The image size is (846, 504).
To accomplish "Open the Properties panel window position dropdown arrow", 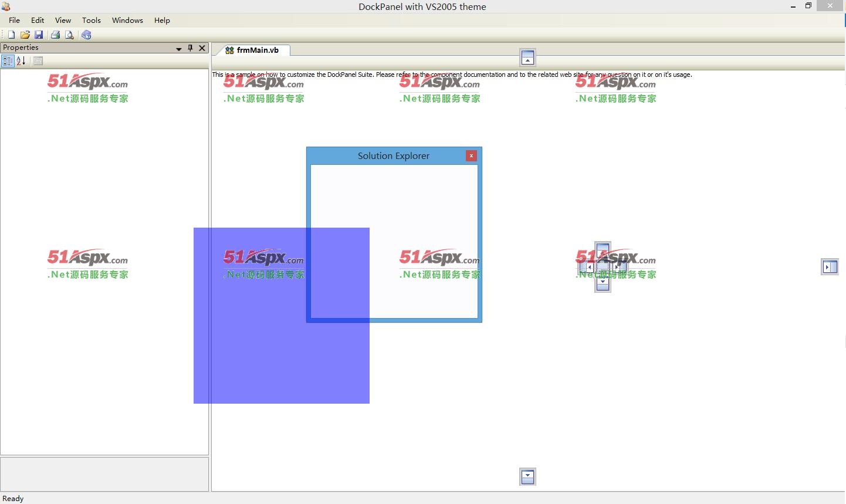I will click(179, 49).
